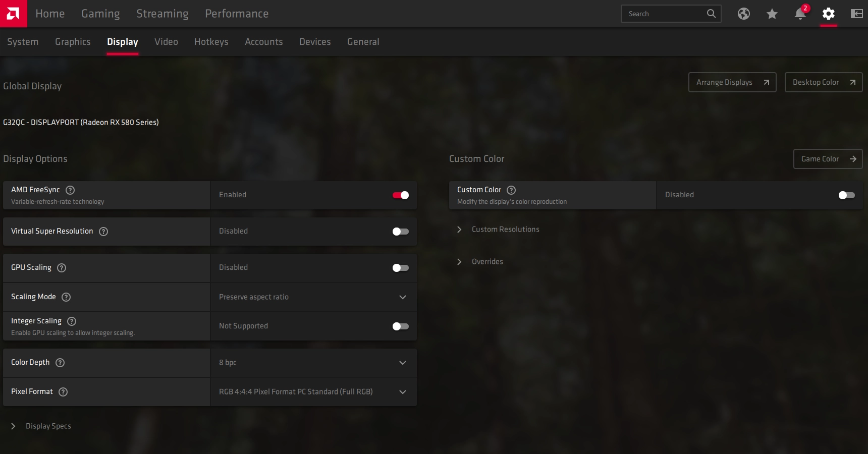Select G32QC DISPLAYPORT display label
The width and height of the screenshot is (868, 454).
point(81,123)
